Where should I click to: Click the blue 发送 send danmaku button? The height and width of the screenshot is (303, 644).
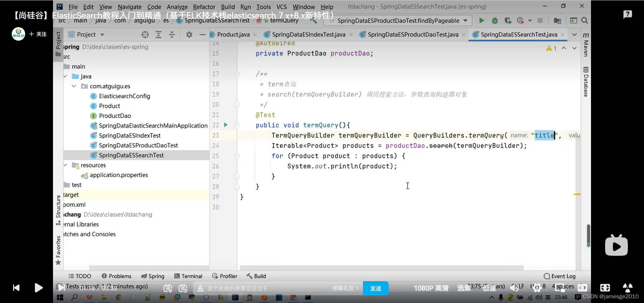[376, 288]
